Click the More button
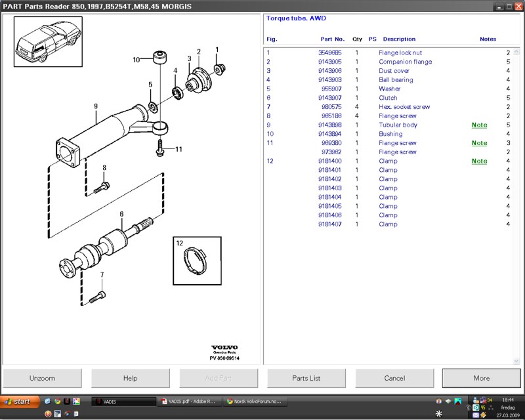The image size is (525, 420). pos(481,378)
